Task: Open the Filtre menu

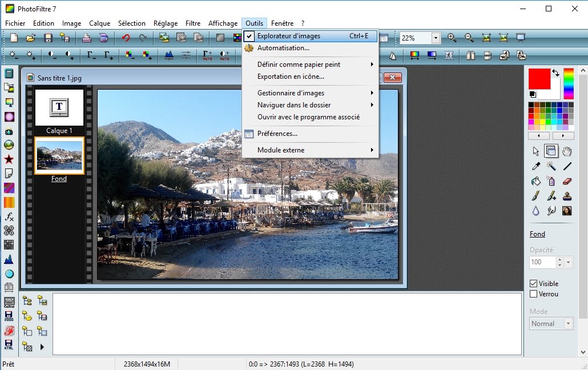Action: (x=193, y=23)
